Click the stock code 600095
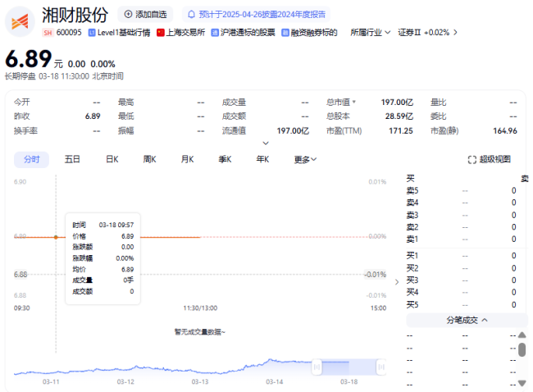Image resolution: width=533 pixels, height=392 pixels. [x=69, y=33]
